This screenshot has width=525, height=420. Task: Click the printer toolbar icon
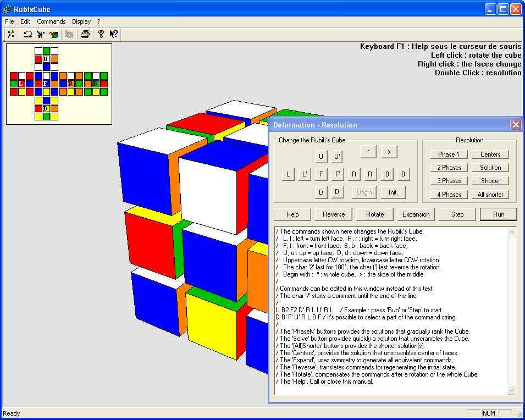point(85,34)
